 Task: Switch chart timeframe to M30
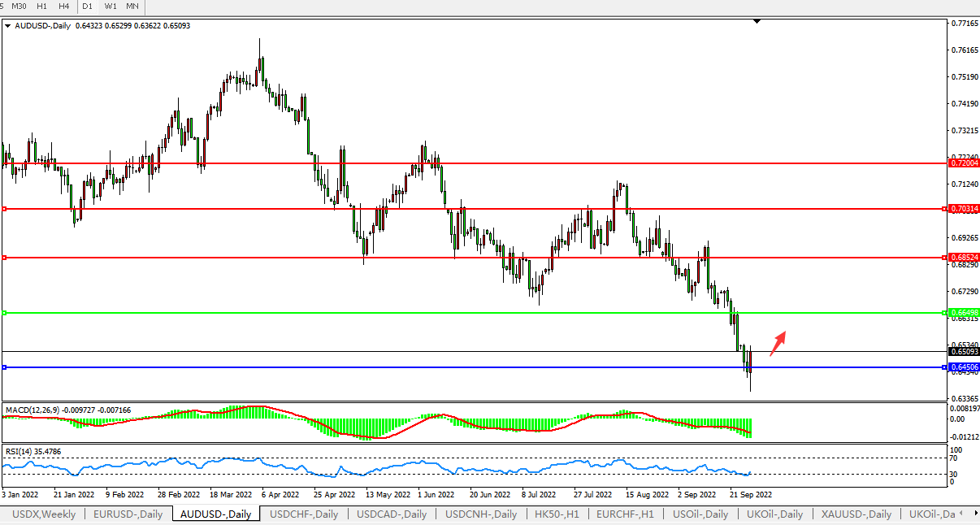coord(19,7)
